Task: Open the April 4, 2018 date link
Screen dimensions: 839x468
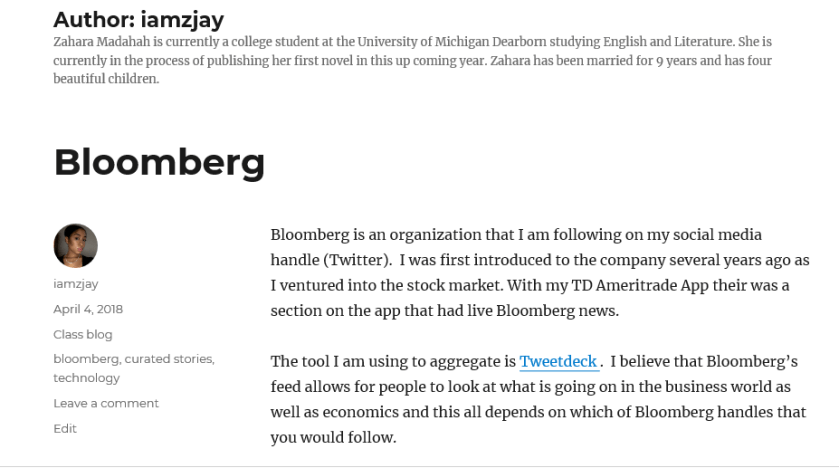Action: point(88,309)
